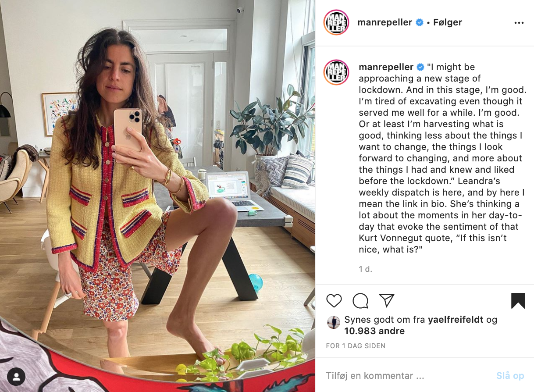Like the post with the heart icon
Screen dimensions: 534x392
point(334,301)
